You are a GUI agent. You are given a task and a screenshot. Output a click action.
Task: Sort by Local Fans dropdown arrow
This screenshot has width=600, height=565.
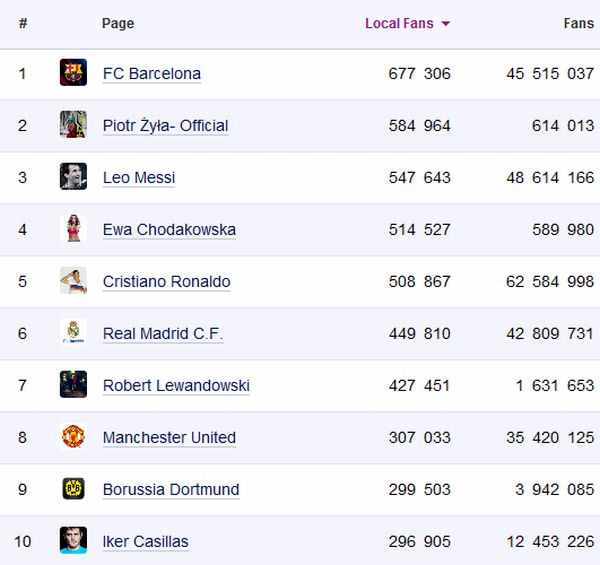click(x=445, y=24)
